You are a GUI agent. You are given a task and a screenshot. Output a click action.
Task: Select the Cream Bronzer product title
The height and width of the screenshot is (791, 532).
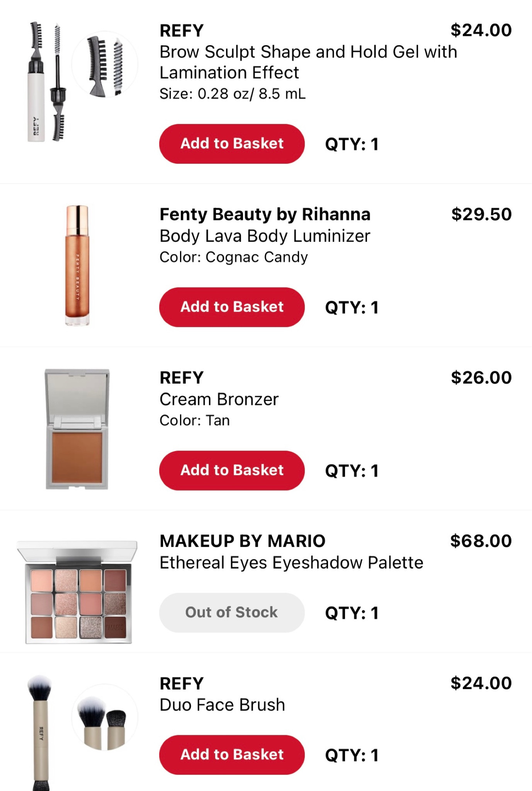point(219,398)
